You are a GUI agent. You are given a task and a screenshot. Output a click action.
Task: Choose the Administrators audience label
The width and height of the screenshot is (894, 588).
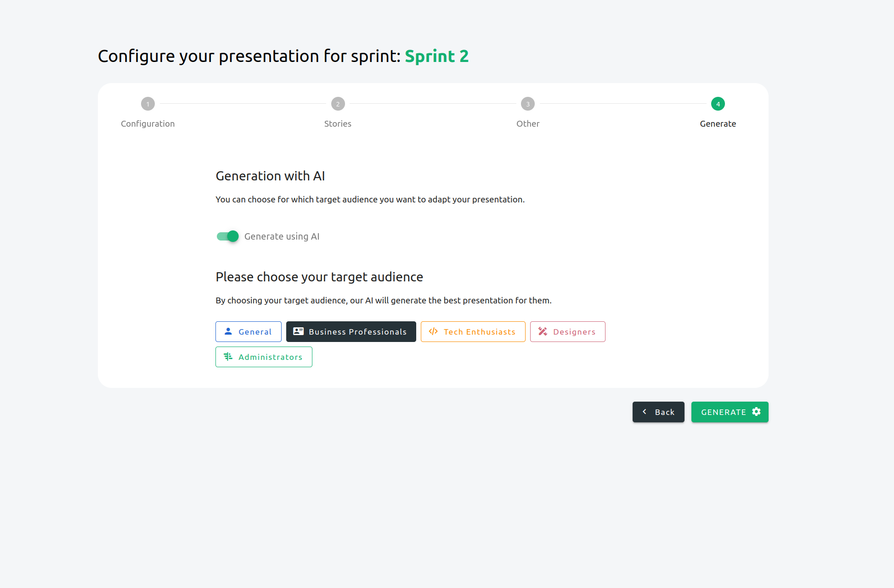click(x=270, y=357)
